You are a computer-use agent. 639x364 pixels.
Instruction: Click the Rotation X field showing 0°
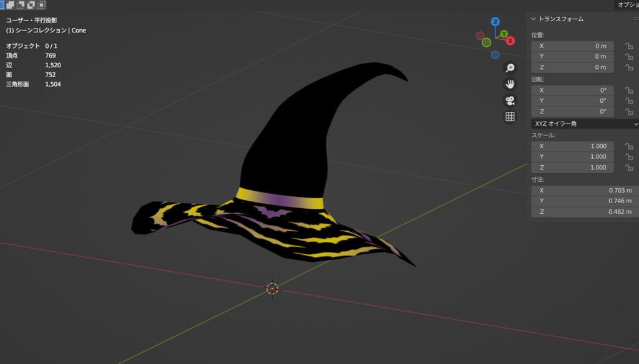pos(572,90)
